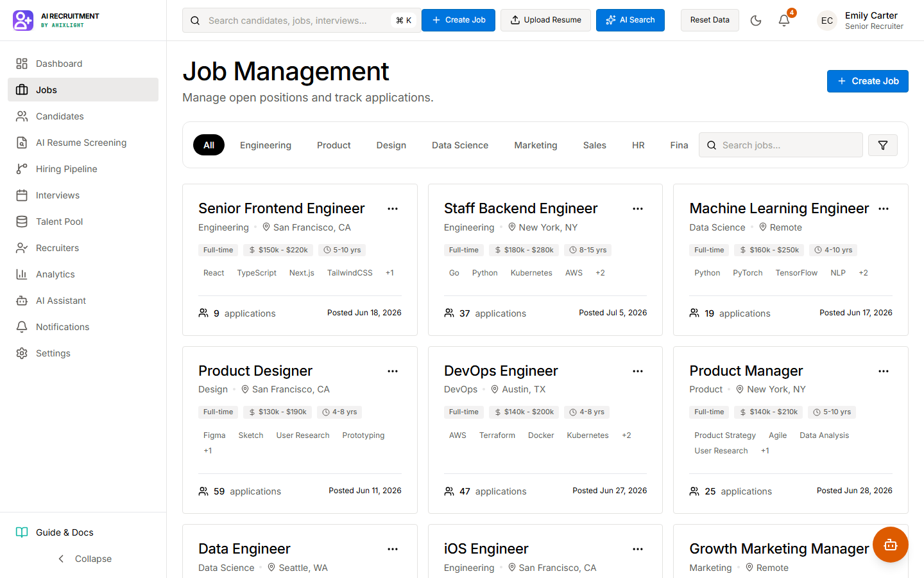924x578 pixels.
Task: Open the Analytics page
Action: (x=83, y=274)
